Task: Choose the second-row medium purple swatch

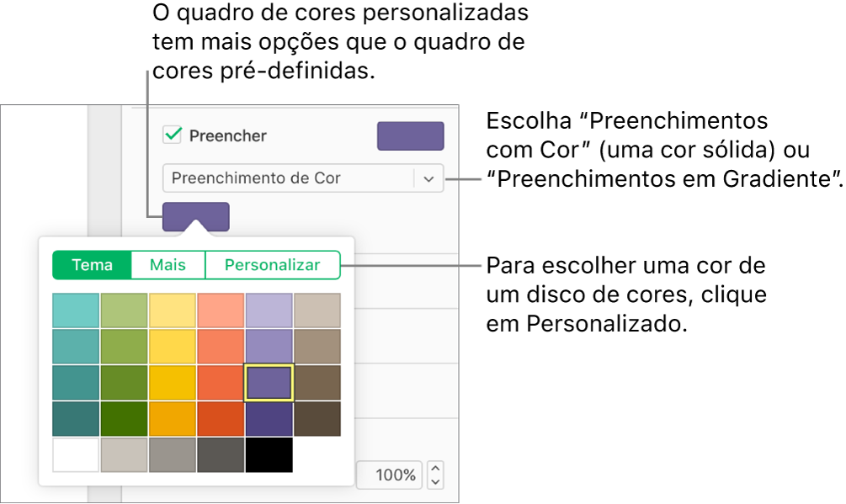Action: (x=269, y=346)
